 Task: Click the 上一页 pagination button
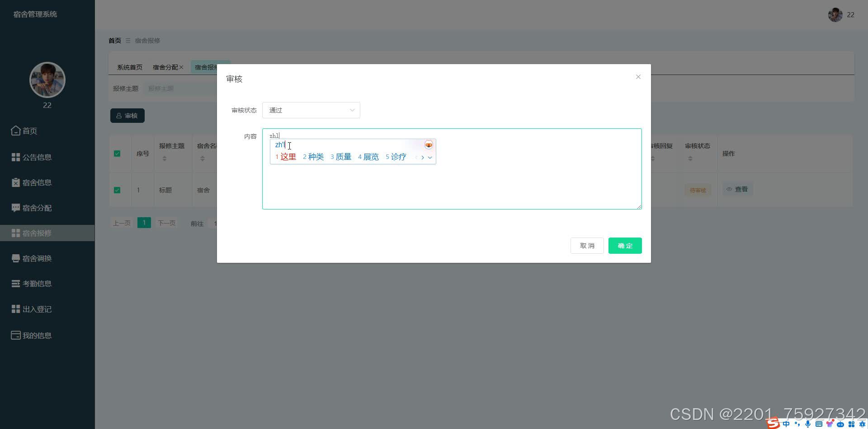point(122,223)
